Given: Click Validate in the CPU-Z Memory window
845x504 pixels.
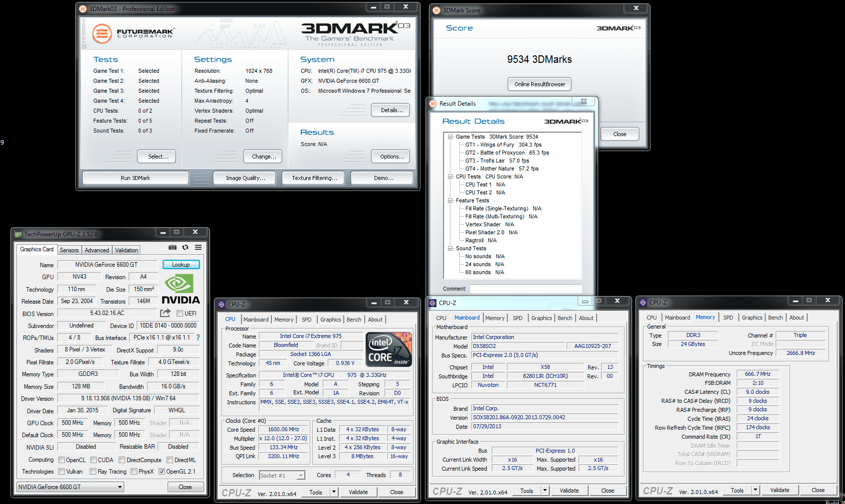Looking at the screenshot, I should (x=779, y=490).
